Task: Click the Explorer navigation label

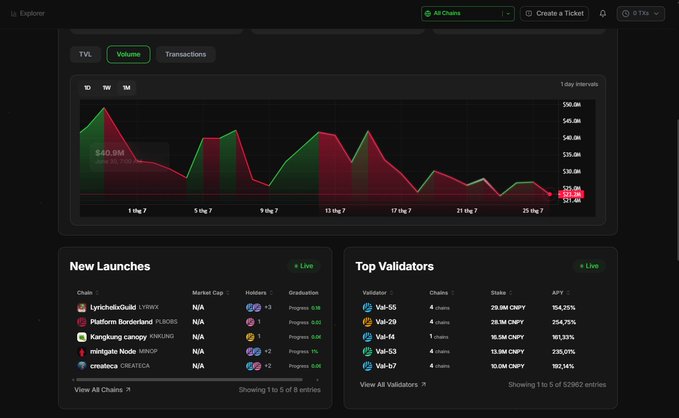Action: coord(32,13)
